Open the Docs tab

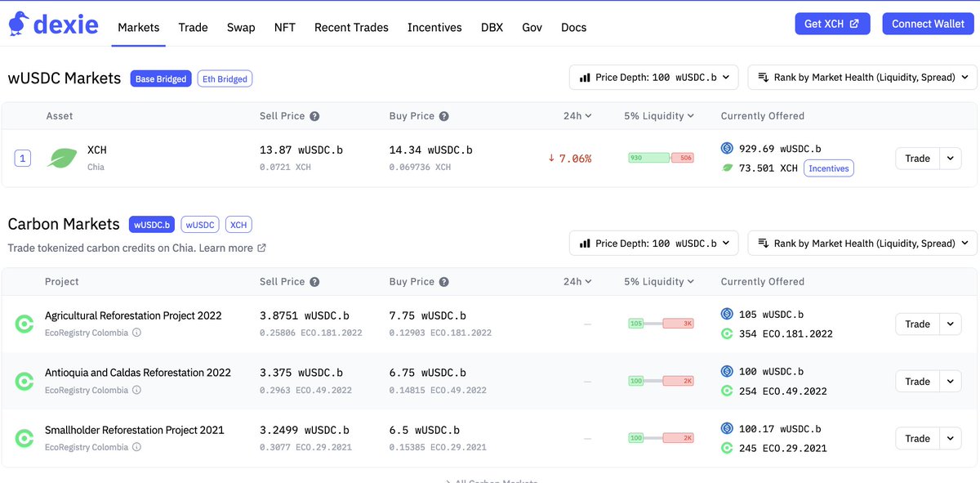pyautogui.click(x=573, y=27)
